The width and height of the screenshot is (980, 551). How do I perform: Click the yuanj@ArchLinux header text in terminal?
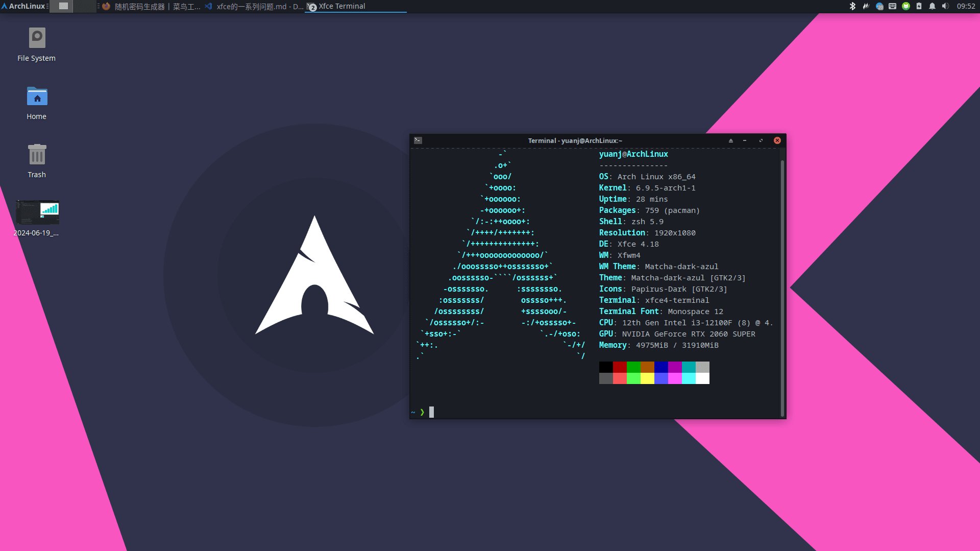pyautogui.click(x=633, y=154)
